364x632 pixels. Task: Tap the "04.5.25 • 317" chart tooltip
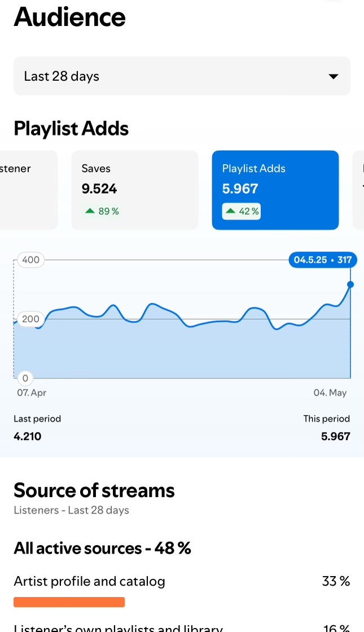(x=322, y=260)
